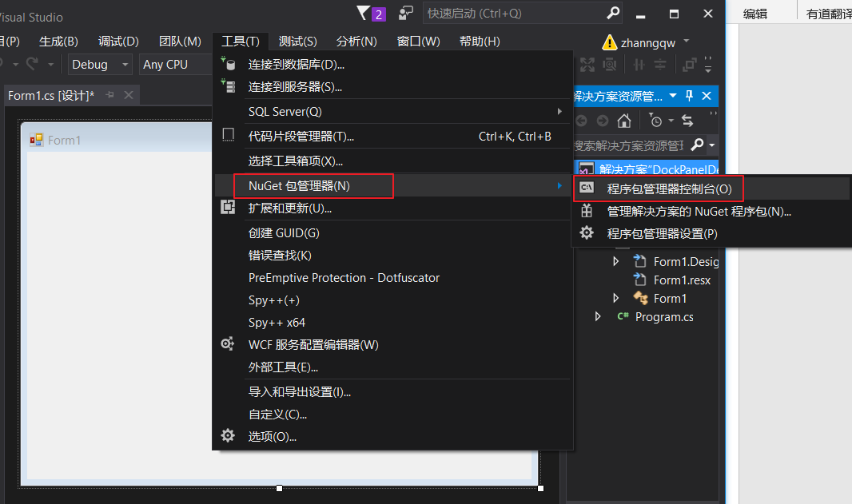Open the redo history dropdown arrow
The height and width of the screenshot is (504, 852).
50,65
